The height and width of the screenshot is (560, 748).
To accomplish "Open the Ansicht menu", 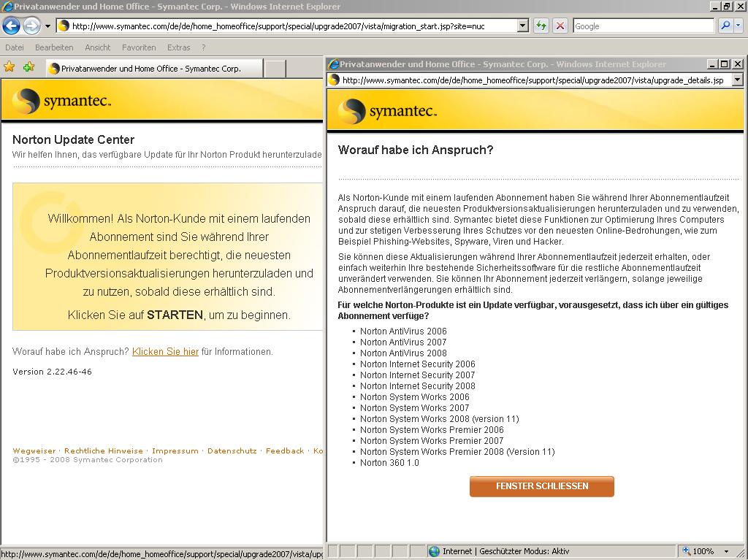I will [97, 47].
